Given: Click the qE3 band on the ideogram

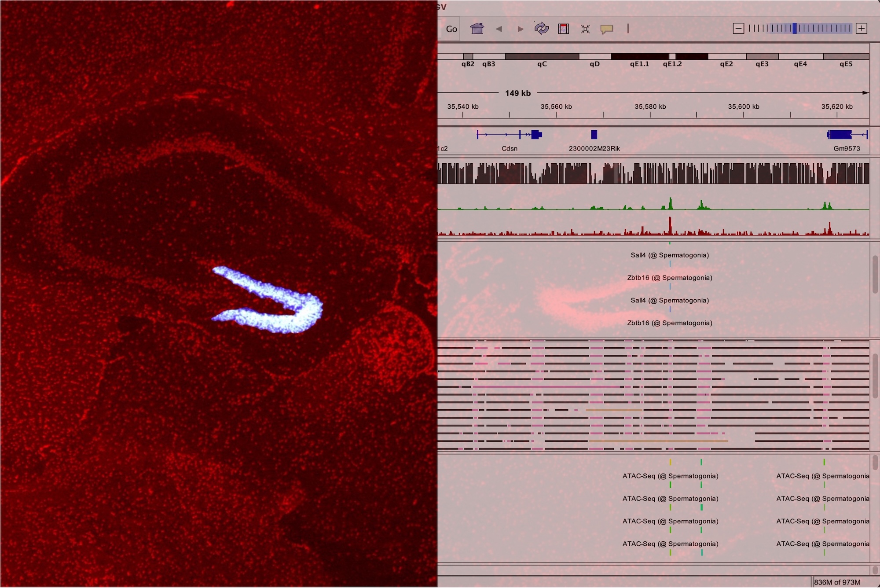Looking at the screenshot, I should click(762, 57).
